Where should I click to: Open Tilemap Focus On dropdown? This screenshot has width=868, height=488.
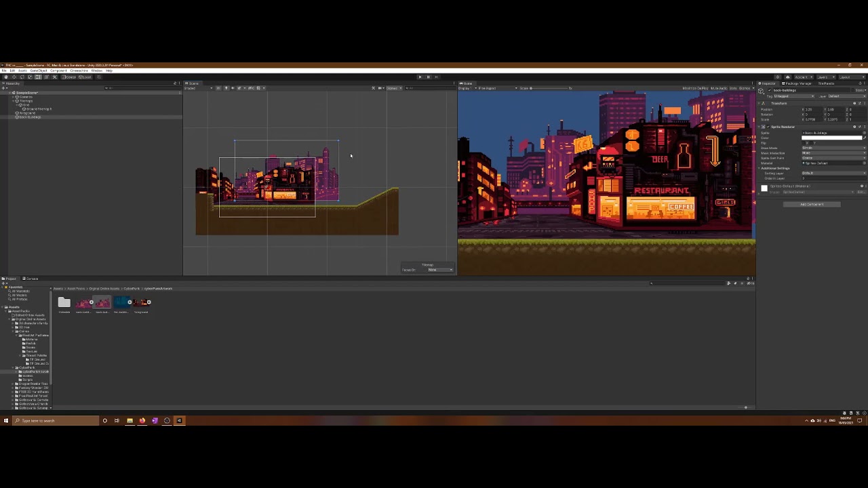[x=440, y=270]
